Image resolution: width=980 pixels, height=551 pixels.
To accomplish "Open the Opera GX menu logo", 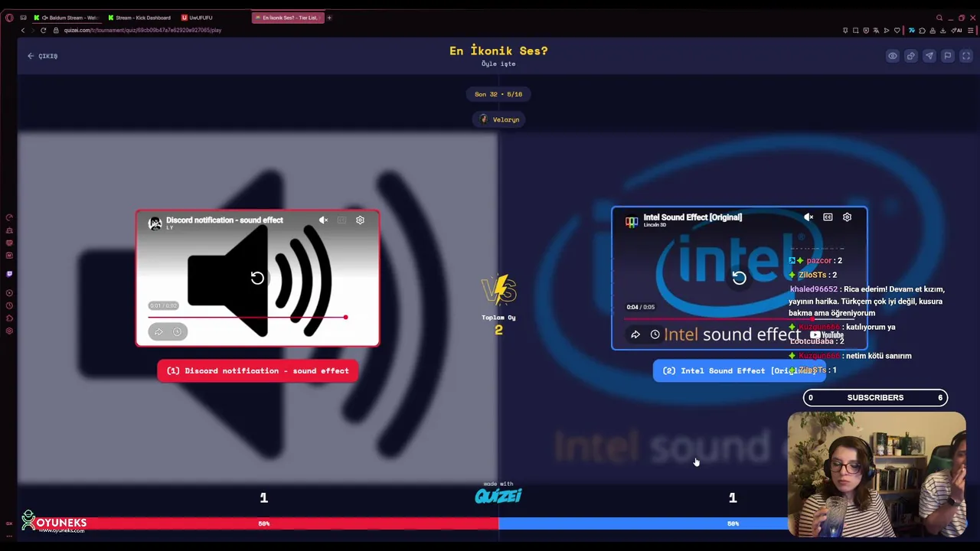I will pyautogui.click(x=9, y=18).
